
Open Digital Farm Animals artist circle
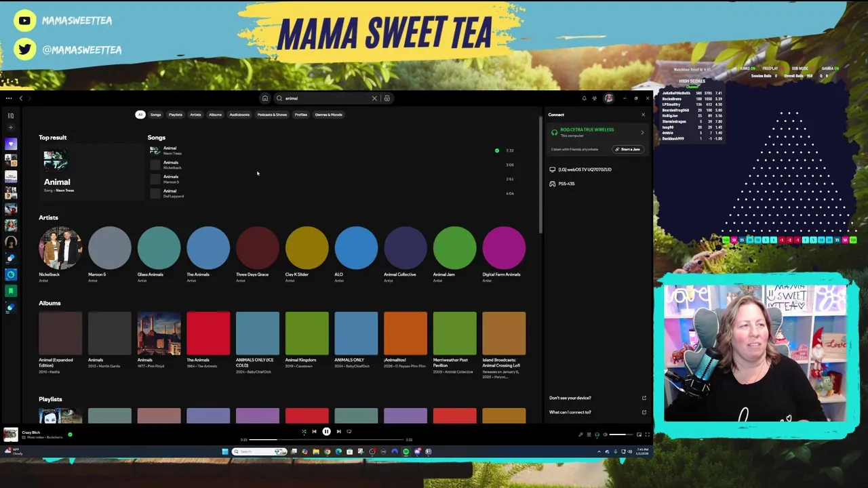pyautogui.click(x=504, y=248)
